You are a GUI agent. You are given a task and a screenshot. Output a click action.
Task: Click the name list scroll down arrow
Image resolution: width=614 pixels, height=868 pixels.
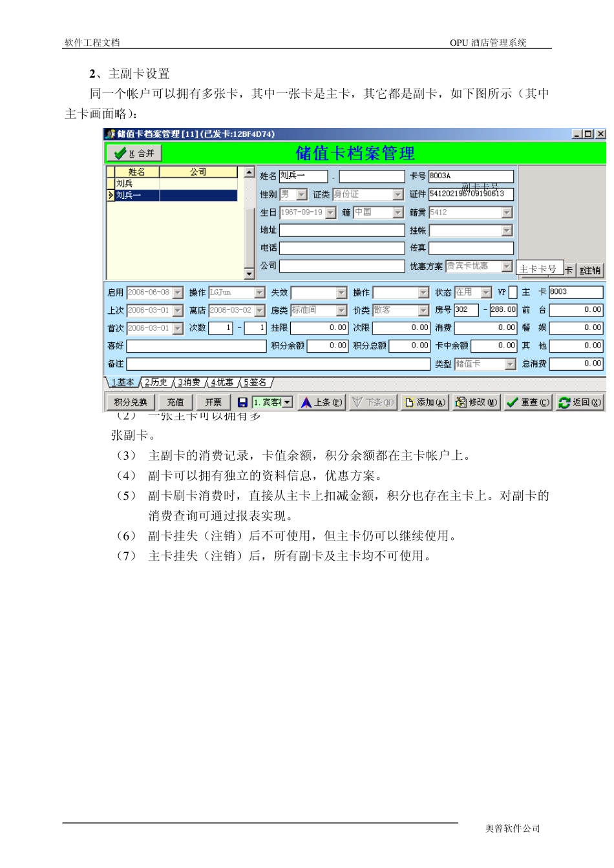[249, 274]
